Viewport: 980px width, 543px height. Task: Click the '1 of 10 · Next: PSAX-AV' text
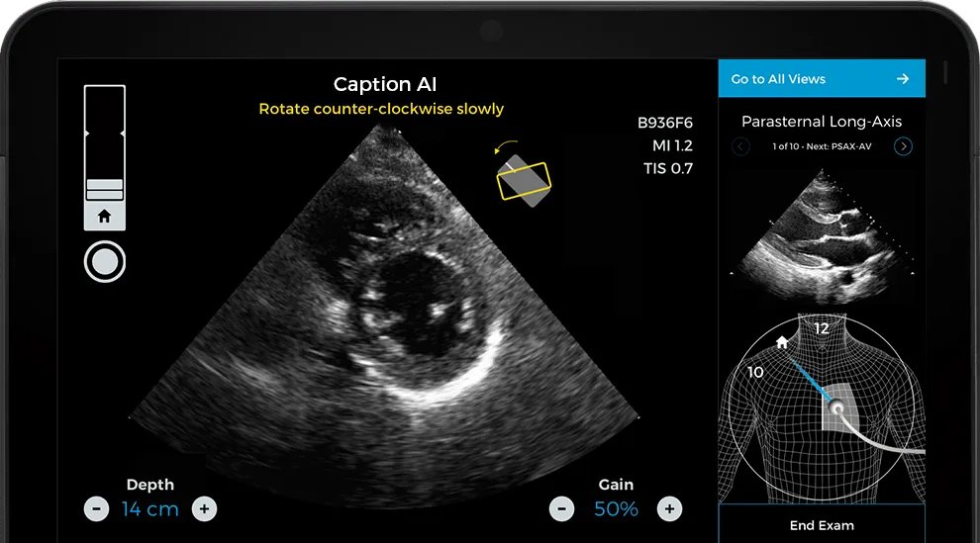(822, 146)
